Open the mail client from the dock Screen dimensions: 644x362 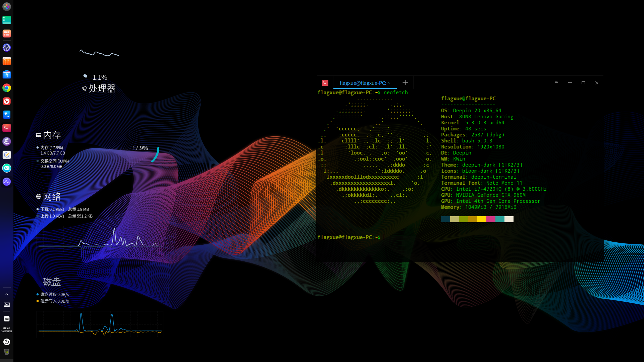(x=7, y=168)
